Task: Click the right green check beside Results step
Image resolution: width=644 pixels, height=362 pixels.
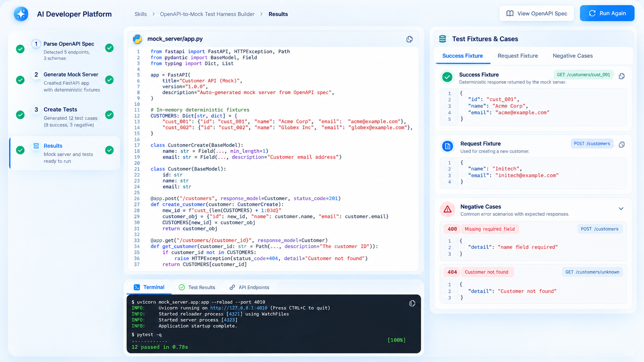Action: pyautogui.click(x=109, y=150)
